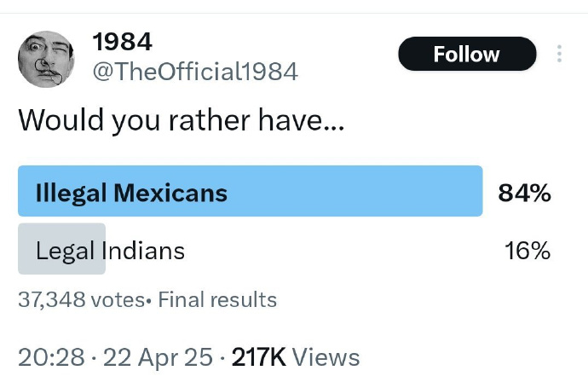Open the three-dot more options menu

pyautogui.click(x=559, y=54)
